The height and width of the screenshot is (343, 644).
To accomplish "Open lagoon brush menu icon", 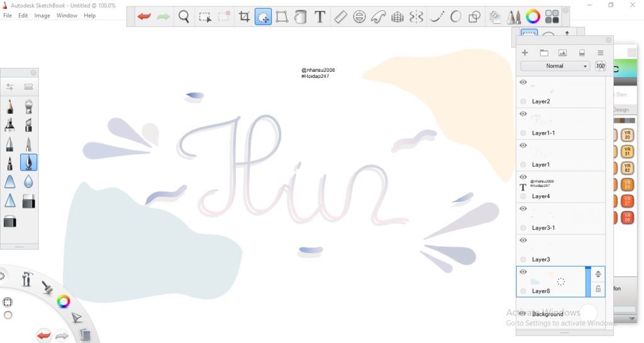I will (x=47, y=287).
